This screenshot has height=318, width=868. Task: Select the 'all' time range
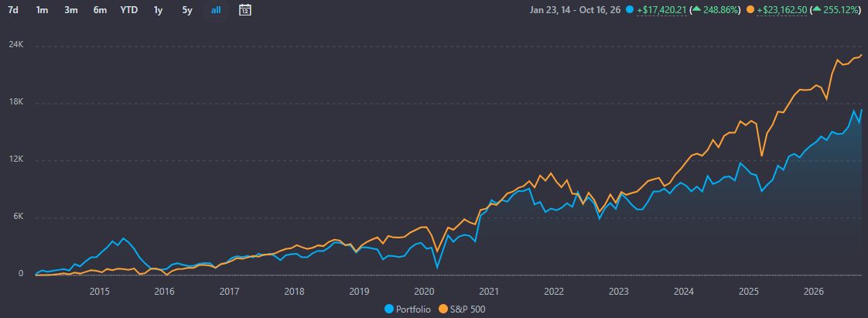[216, 10]
